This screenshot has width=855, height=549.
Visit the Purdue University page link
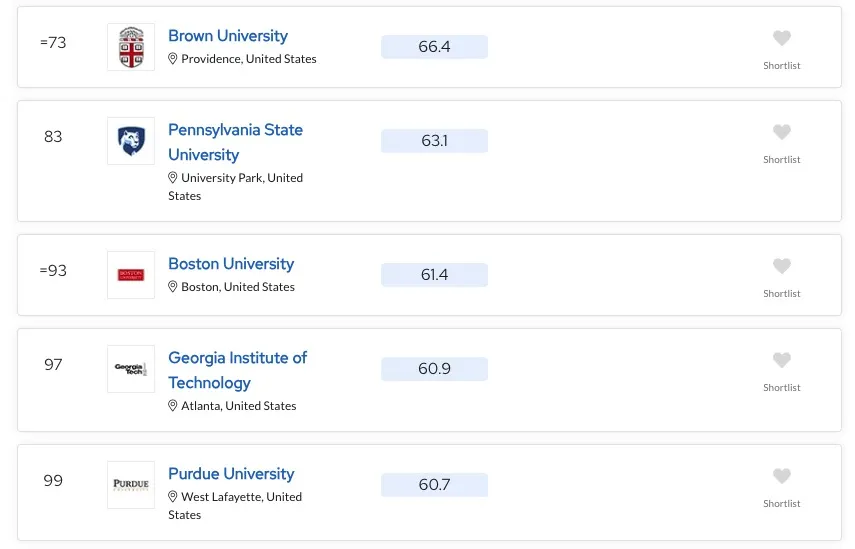pyautogui.click(x=231, y=474)
